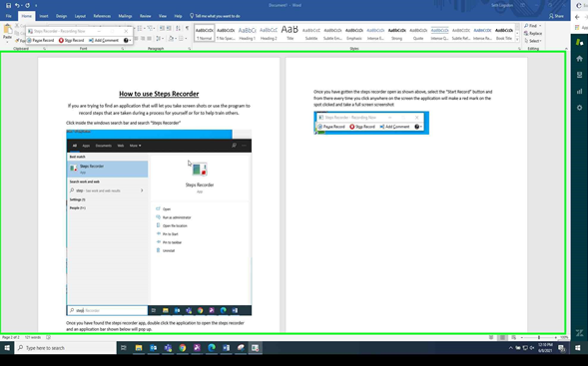The image size is (588, 366).
Task: Toggle the paragraph marks pilcrow icon
Action: [187, 28]
